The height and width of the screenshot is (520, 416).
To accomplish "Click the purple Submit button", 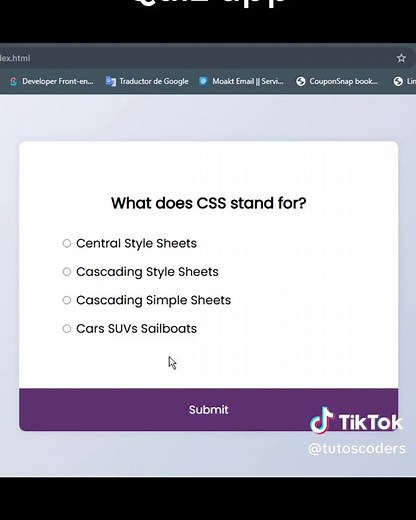I will pos(208,409).
